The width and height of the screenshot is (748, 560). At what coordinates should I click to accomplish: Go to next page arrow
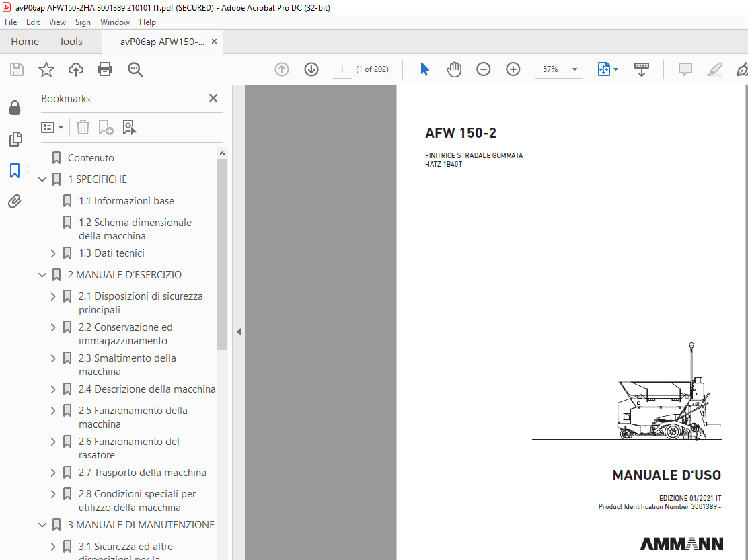311,69
